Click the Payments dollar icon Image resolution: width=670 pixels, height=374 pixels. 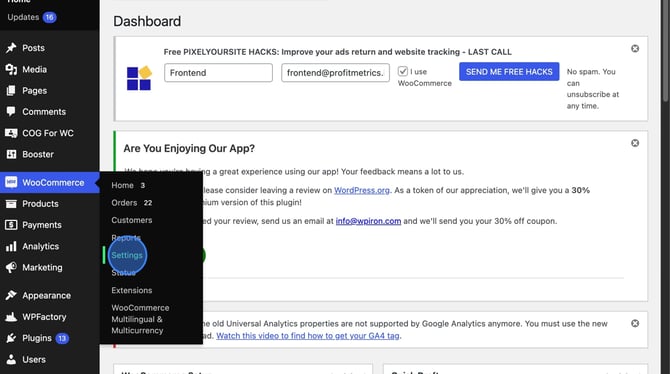11,225
